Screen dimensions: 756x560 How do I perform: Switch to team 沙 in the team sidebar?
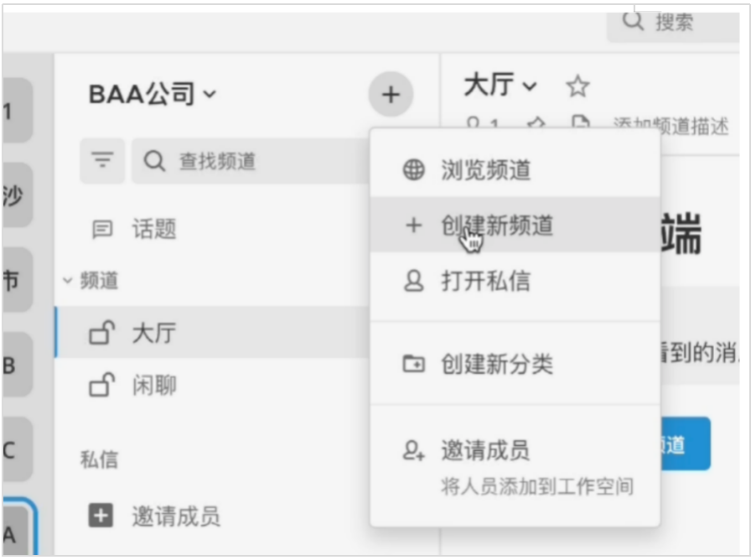[17, 195]
